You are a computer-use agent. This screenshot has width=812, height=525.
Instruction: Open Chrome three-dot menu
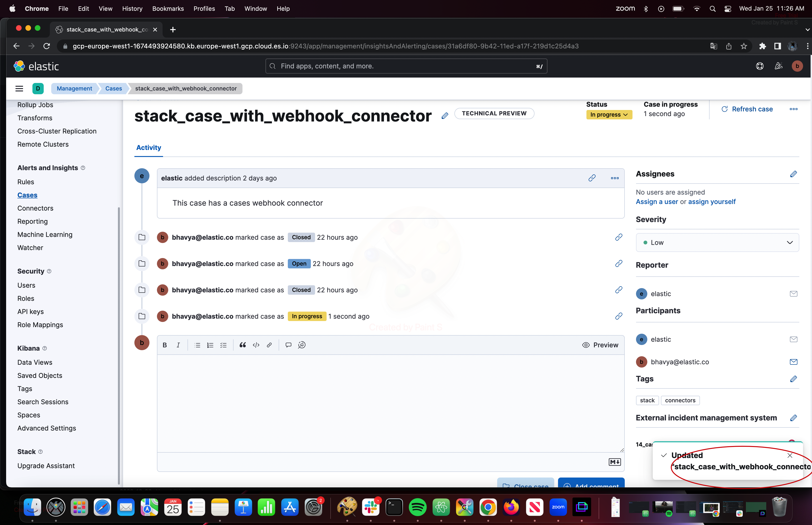[x=807, y=46]
